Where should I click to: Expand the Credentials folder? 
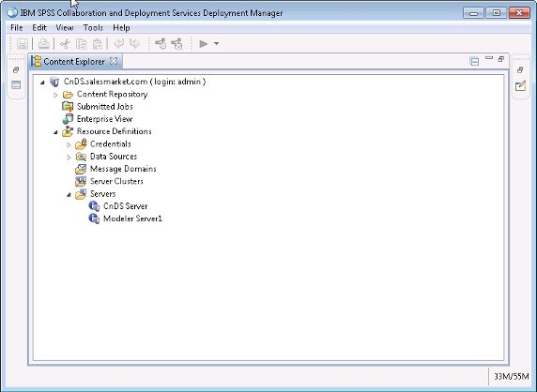(x=69, y=144)
